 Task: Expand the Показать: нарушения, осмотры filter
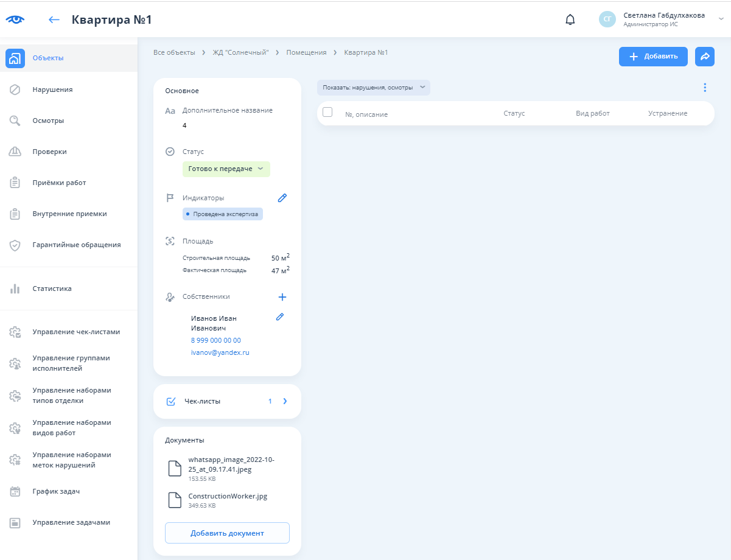coord(373,88)
